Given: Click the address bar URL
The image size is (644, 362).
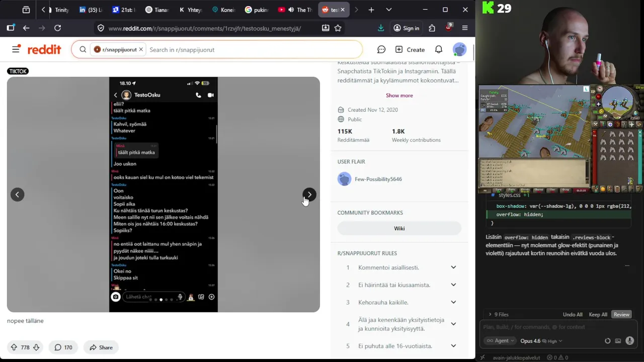Looking at the screenshot, I should pos(204,29).
